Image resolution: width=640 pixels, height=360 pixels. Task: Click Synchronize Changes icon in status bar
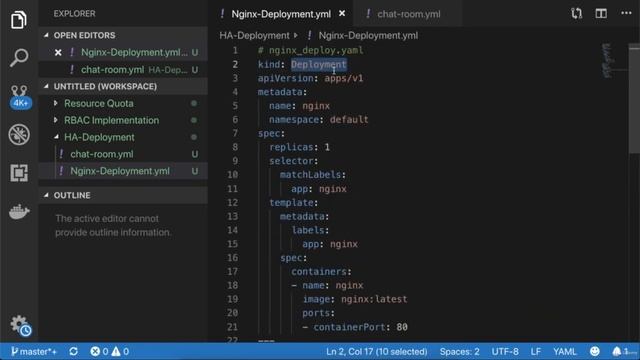[73, 351]
